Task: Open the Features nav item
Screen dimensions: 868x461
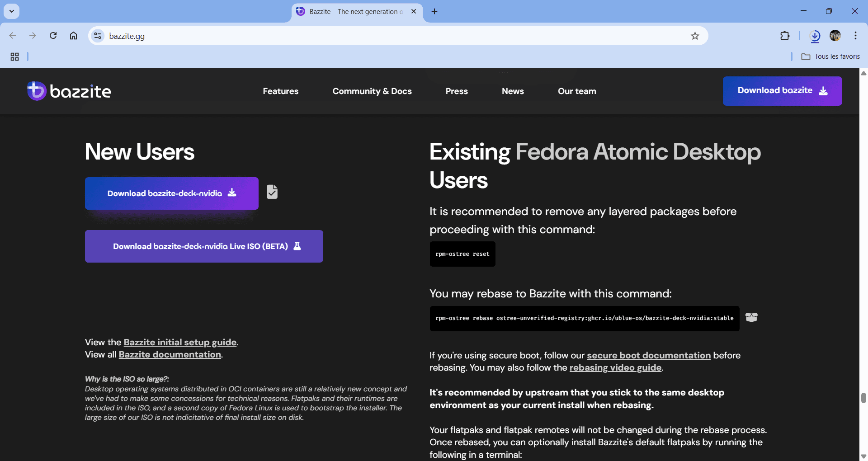Action: point(281,91)
